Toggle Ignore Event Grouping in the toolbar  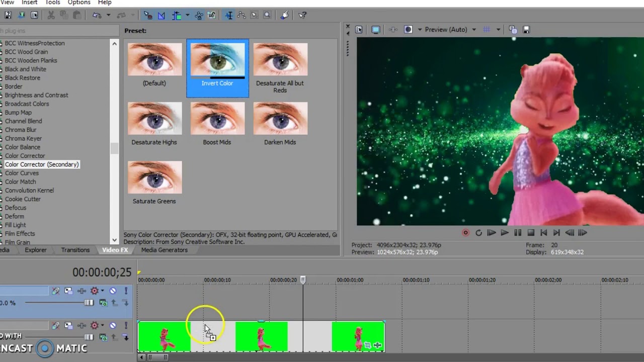click(x=211, y=15)
